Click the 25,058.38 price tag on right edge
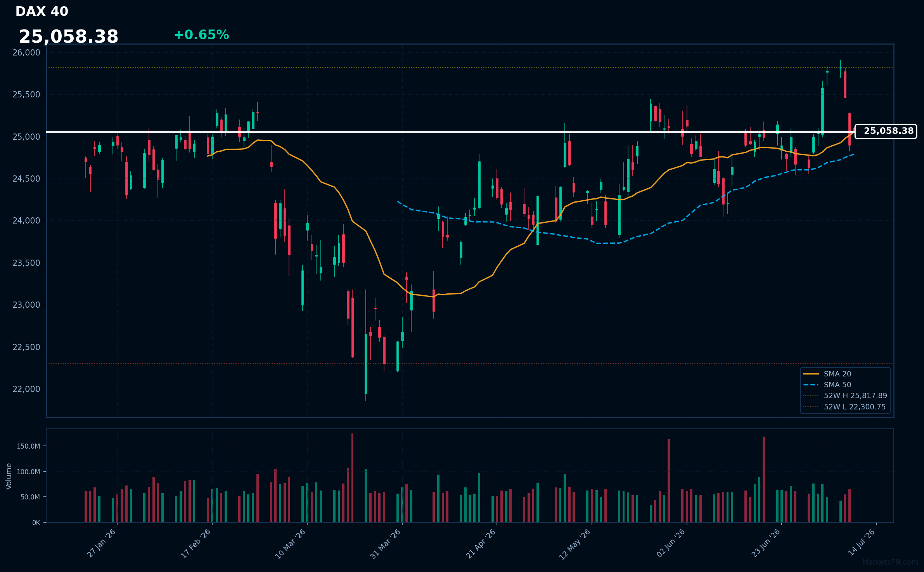Image resolution: width=924 pixels, height=572 pixels. (x=886, y=131)
